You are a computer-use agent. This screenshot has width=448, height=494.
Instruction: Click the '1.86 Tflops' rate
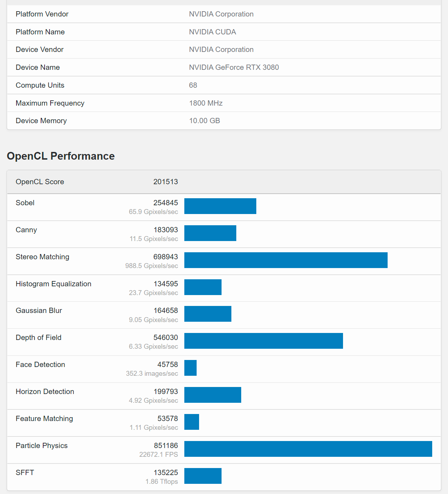162,482
